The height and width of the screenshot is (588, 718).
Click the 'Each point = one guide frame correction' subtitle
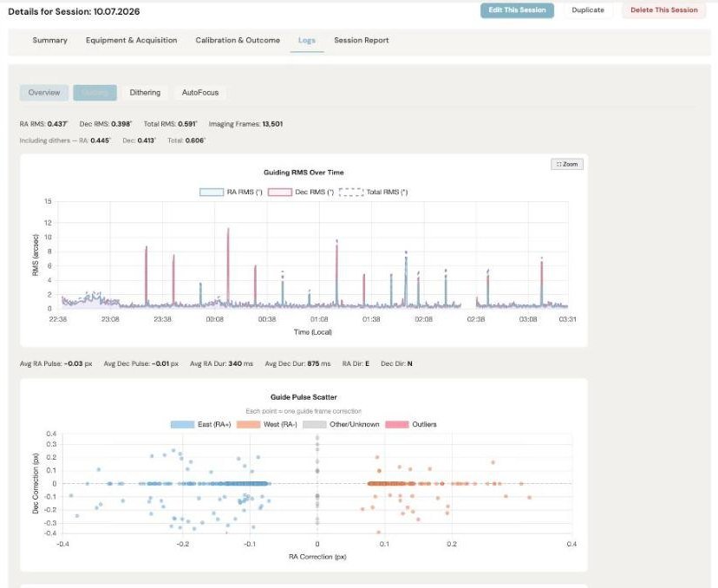click(304, 411)
